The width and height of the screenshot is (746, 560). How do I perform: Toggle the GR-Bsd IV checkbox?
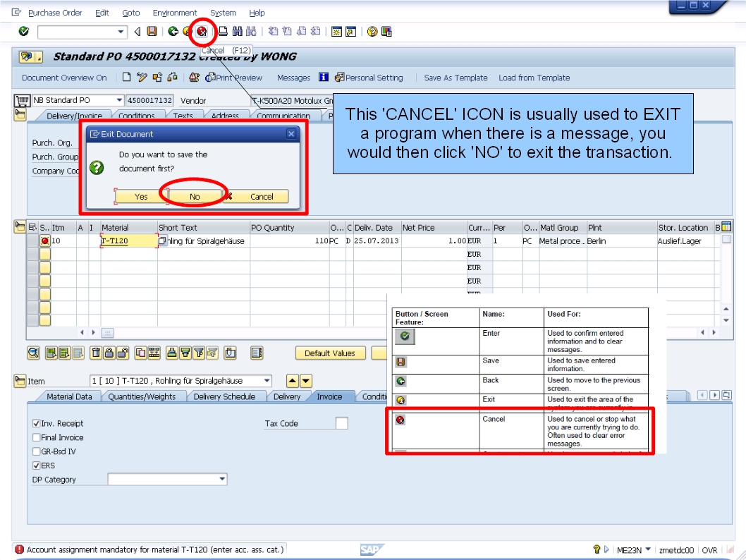pos(36,451)
